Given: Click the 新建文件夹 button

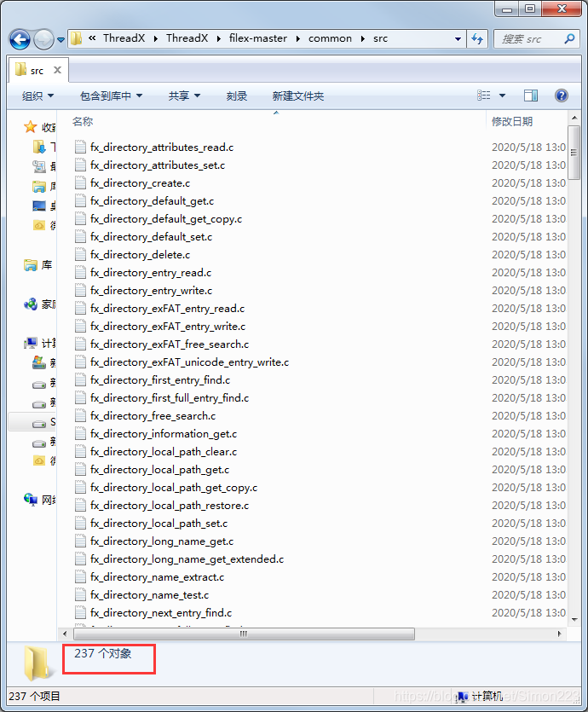Looking at the screenshot, I should click(297, 96).
